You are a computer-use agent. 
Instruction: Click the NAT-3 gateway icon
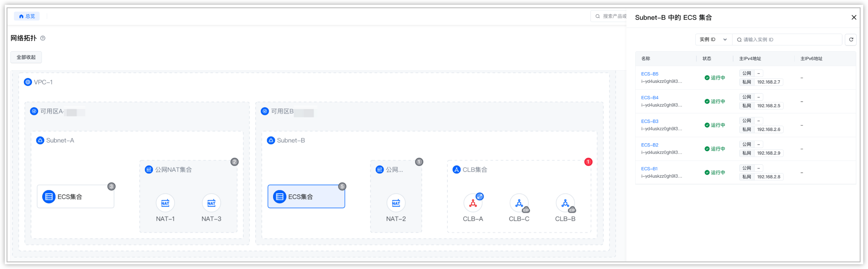tap(211, 203)
